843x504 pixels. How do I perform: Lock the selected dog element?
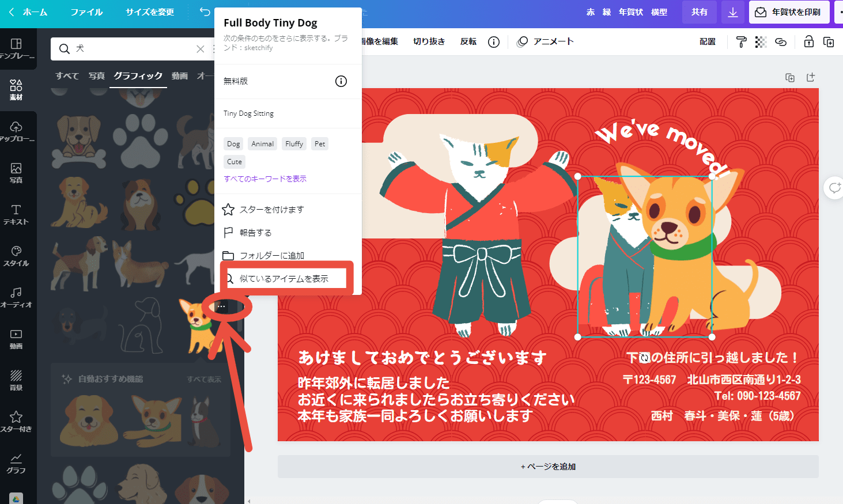pos(808,41)
